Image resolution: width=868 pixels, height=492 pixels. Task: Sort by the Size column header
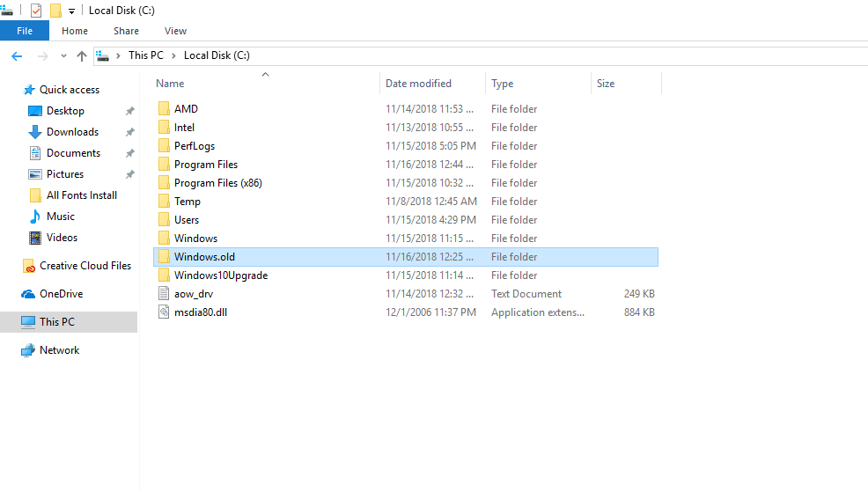(606, 84)
